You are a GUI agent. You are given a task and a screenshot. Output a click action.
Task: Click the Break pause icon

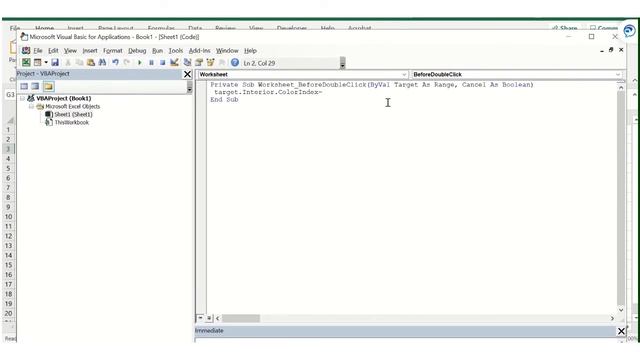point(151,62)
